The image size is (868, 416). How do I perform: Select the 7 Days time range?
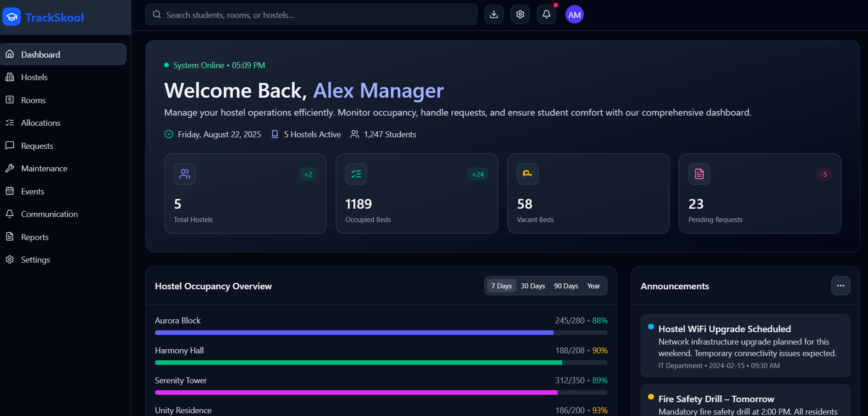tap(501, 286)
